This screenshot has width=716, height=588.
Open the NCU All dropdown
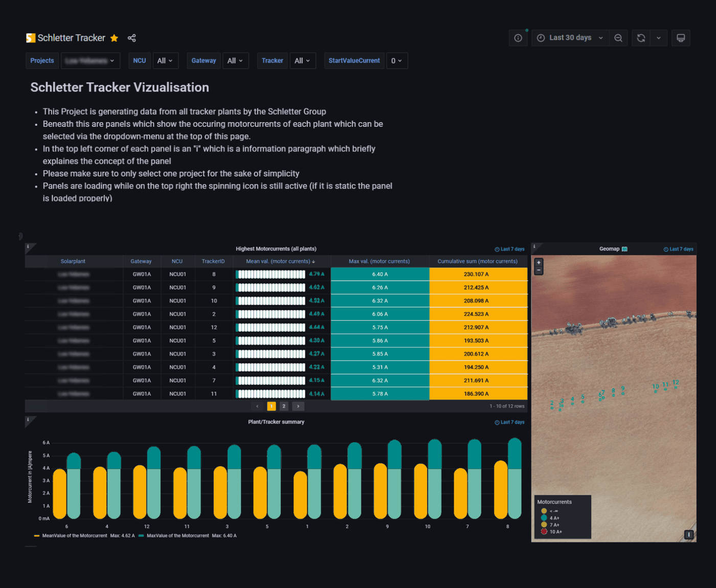166,60
